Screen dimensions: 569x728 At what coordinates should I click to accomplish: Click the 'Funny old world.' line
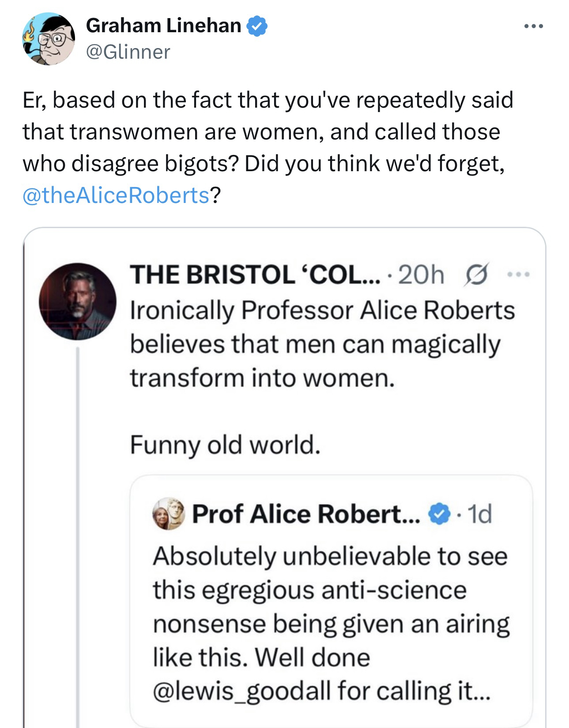pos(225,445)
